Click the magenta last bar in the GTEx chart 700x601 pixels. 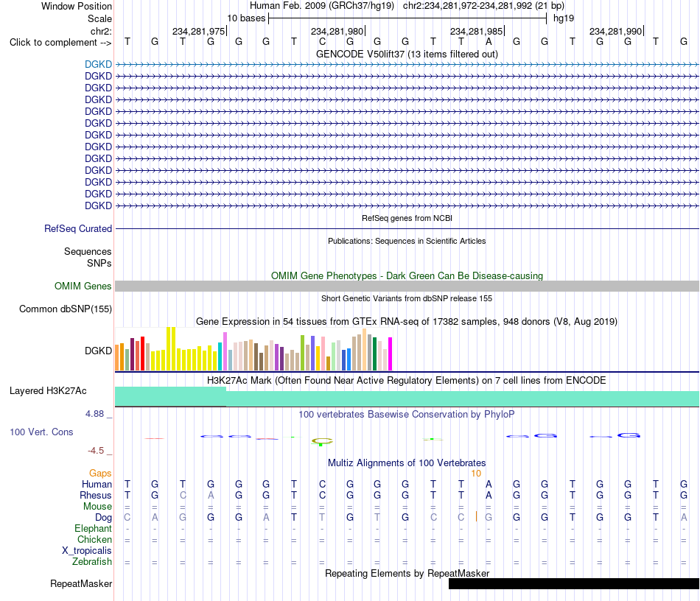pos(391,354)
